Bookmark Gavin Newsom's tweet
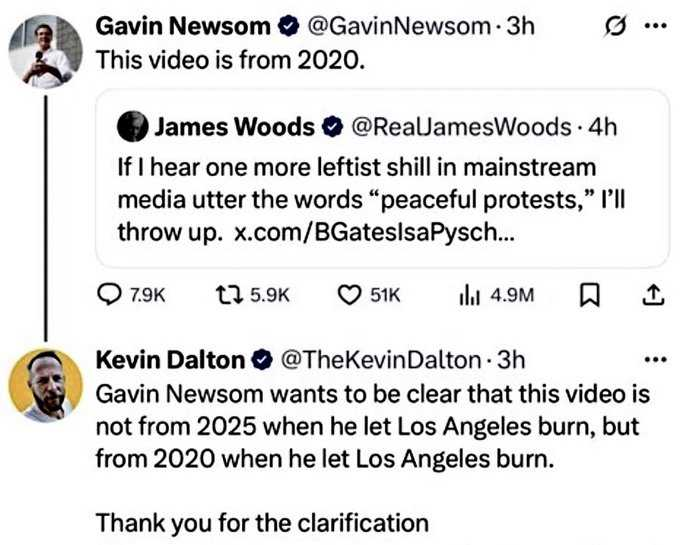The image size is (680, 545). pyautogui.click(x=590, y=295)
